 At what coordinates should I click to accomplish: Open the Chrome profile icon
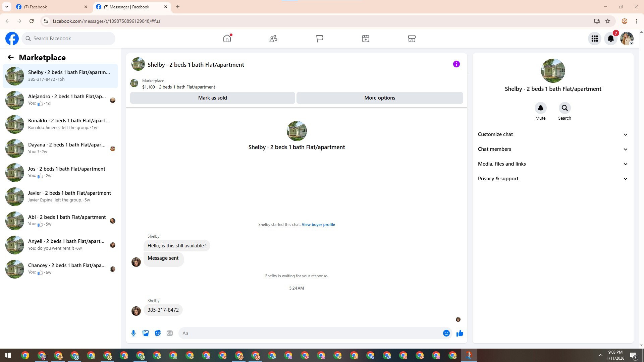(624, 21)
